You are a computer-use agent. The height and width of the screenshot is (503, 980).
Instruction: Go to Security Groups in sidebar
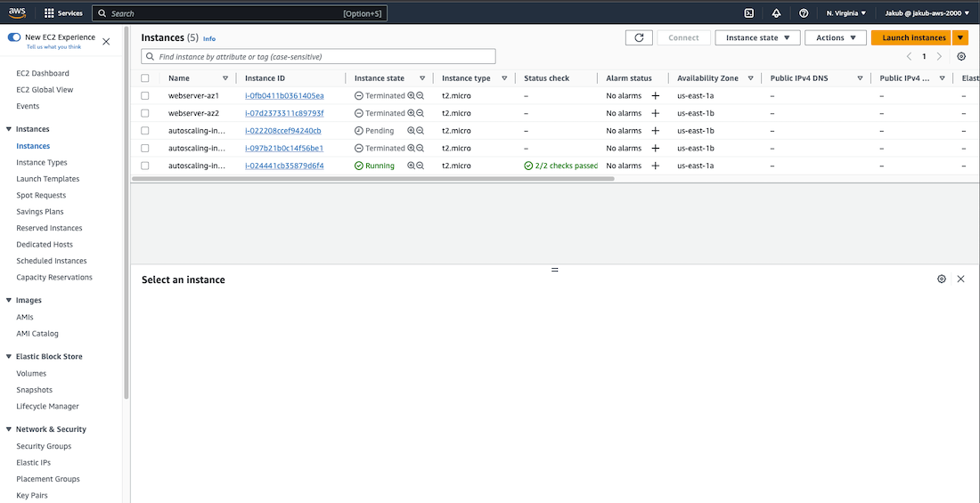[x=44, y=446]
